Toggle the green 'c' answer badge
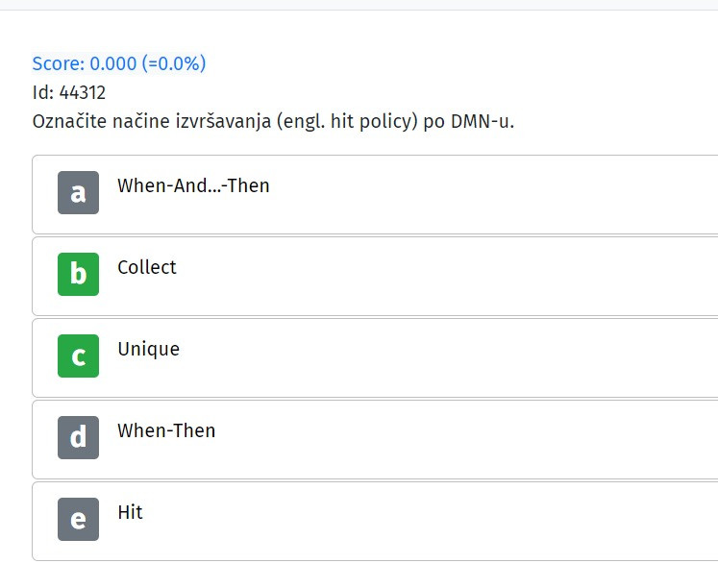Screen dimensions: 718x588 [78, 356]
